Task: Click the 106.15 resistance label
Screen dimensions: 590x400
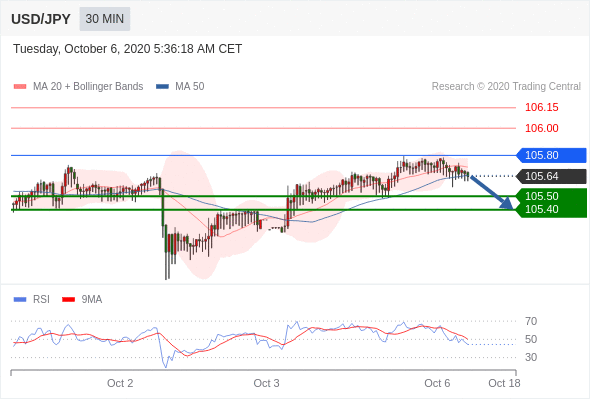Action: point(541,108)
